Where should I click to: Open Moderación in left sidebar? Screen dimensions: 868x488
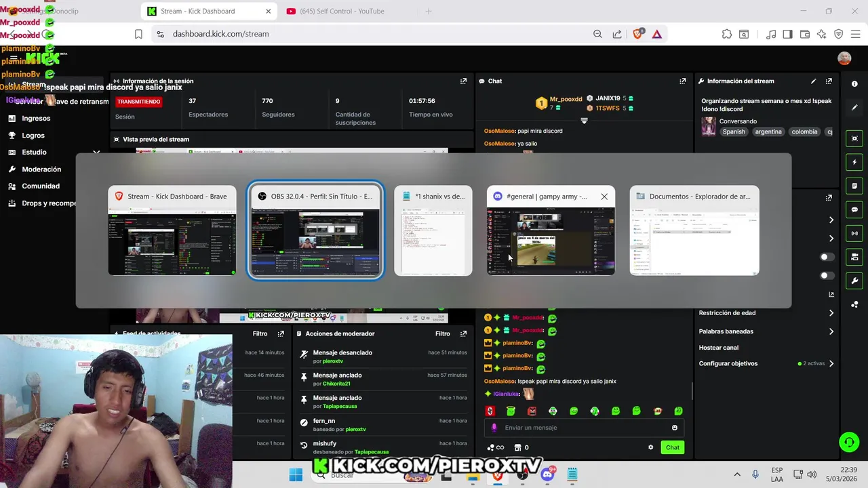[41, 169]
